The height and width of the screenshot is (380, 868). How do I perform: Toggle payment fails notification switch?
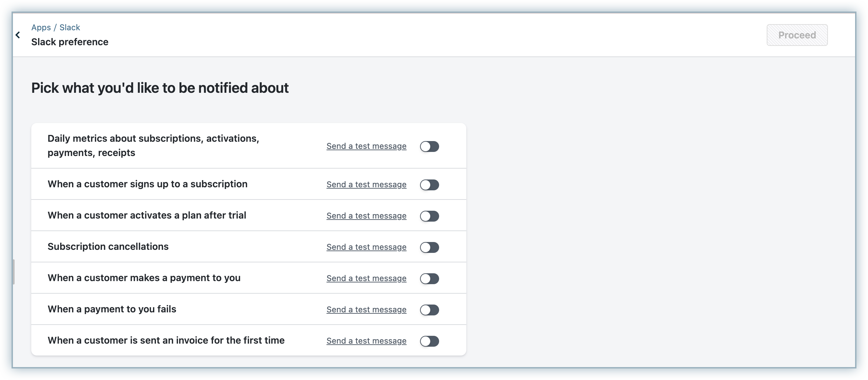click(429, 310)
